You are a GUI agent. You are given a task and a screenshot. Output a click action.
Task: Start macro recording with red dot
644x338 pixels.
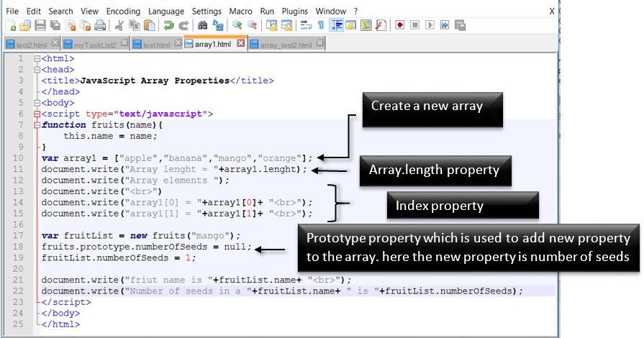tap(399, 25)
